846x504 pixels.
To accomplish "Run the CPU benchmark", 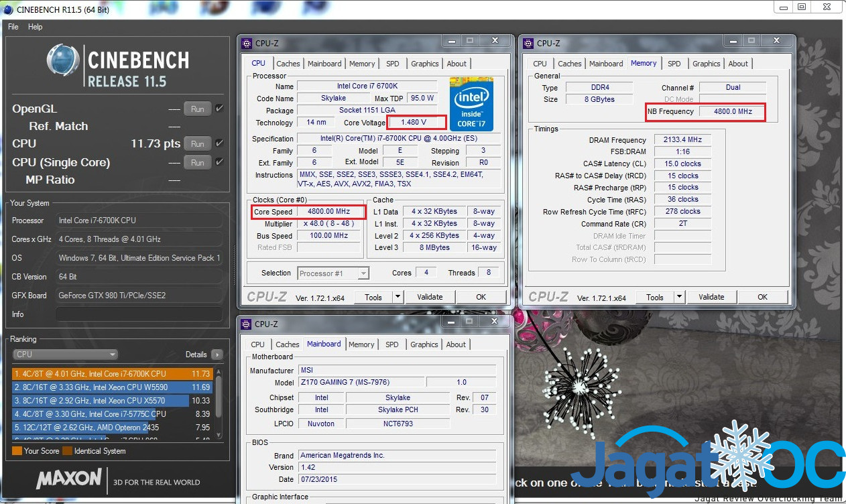I will (197, 143).
